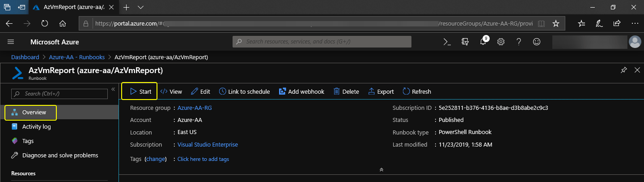Open directory and subscription filter icon

(465, 42)
